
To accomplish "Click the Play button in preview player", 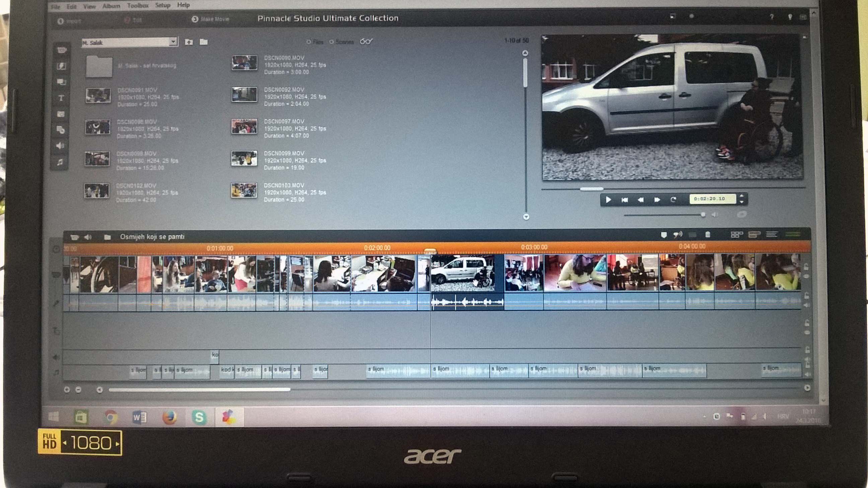I will coord(608,200).
